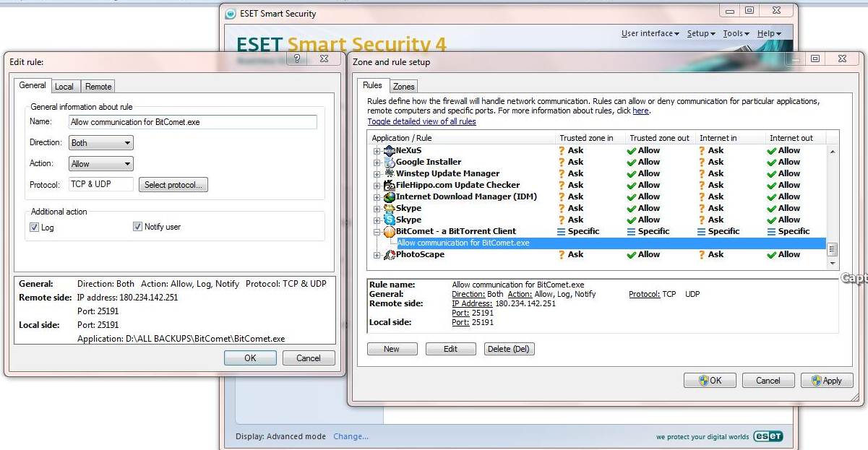Screen dimensions: 868x450
Task: Click the Google Installer application icon
Action: (x=390, y=162)
